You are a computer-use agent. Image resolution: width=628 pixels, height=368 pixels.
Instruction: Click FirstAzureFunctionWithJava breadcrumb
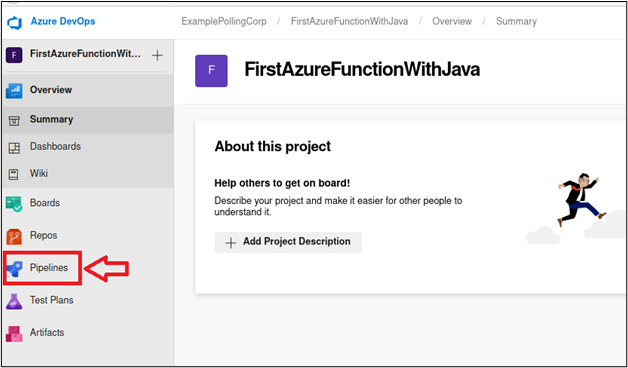[x=350, y=21]
